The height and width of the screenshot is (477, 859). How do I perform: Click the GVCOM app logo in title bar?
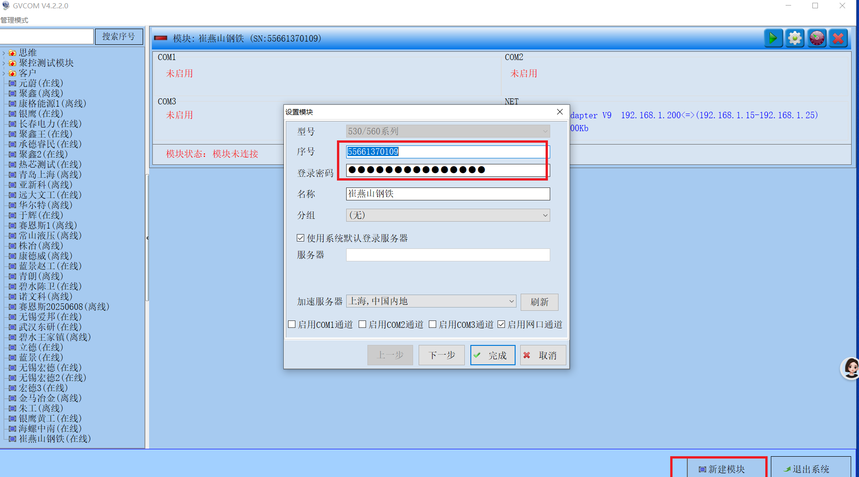[x=5, y=5]
